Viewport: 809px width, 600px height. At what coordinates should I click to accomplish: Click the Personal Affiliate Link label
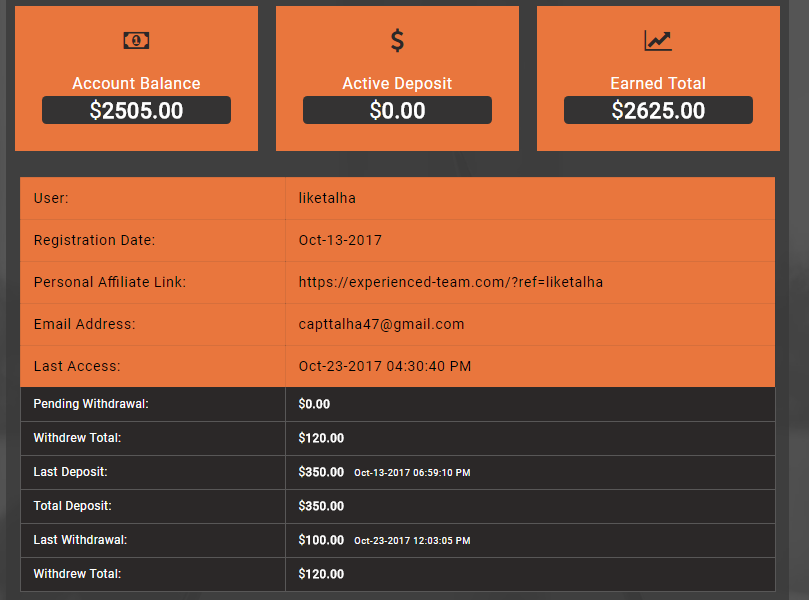pyautogui.click(x=110, y=282)
